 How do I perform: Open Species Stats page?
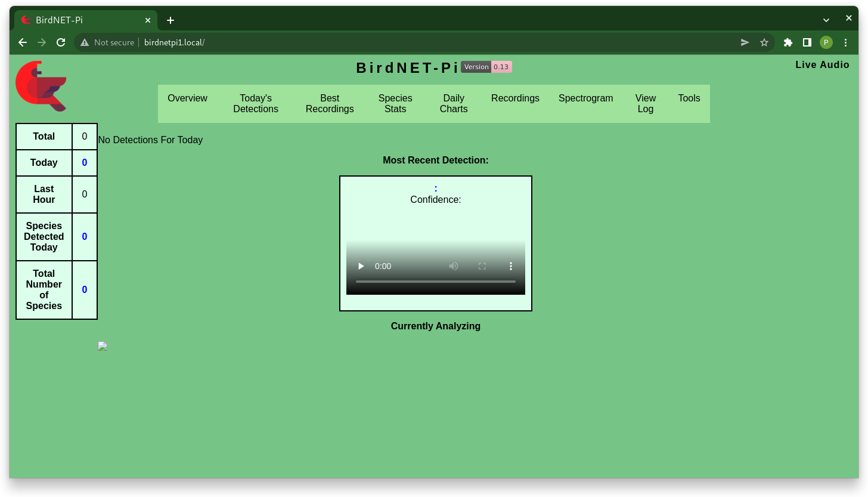click(x=395, y=104)
